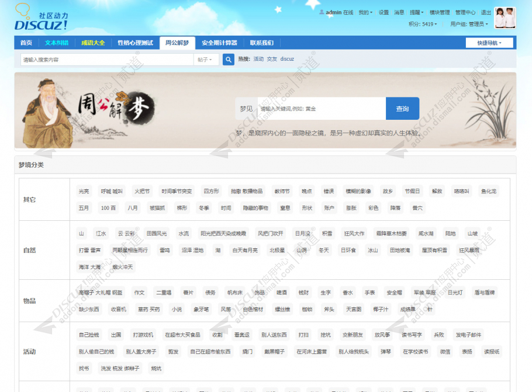Select the 云 云彩 dream tag
Image resolution: width=532 pixels, height=392 pixels.
[x=126, y=234]
